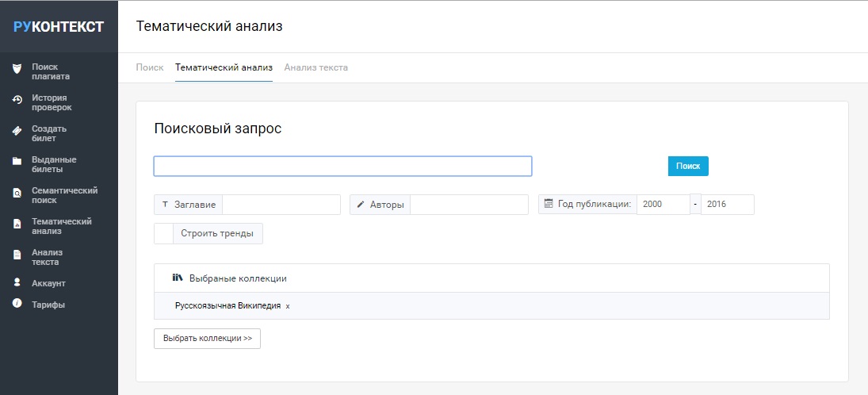The image size is (868, 395).
Task: Click the Семантический поиск icon in sidebar
Action: coord(17,194)
